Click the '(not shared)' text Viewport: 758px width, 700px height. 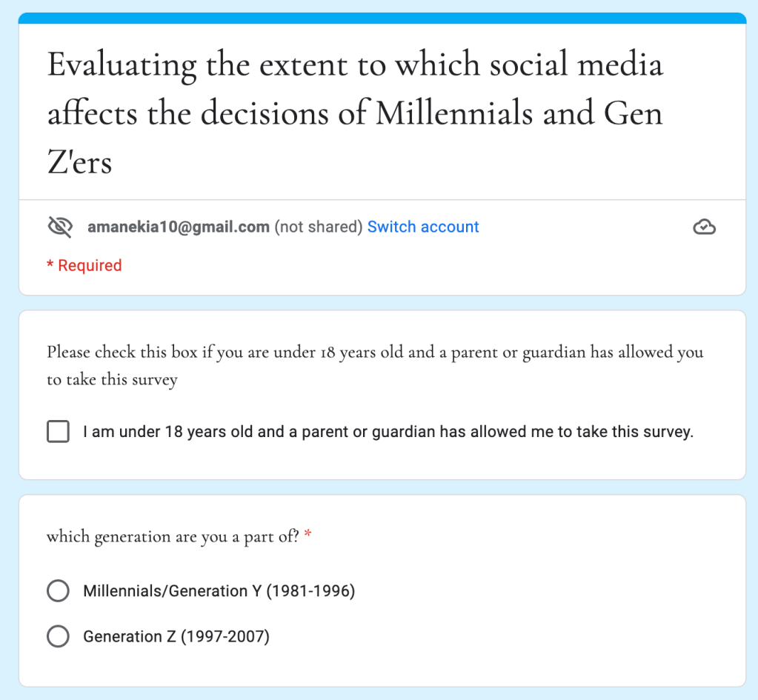[319, 227]
